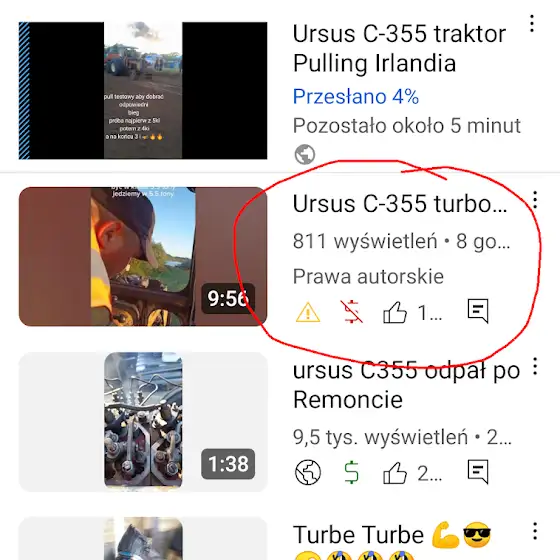Open three-dot menu for Turbe Turbe video
This screenshot has width=560, height=560.
535,531
